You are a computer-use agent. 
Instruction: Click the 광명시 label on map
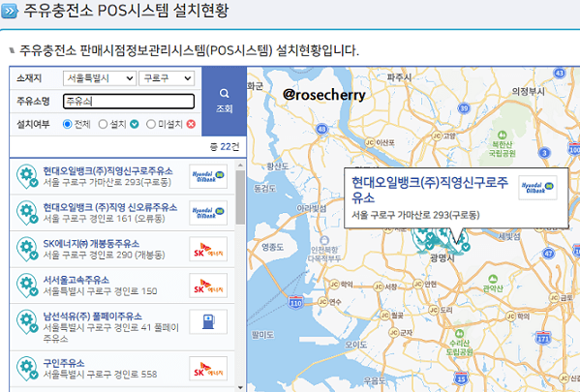443,257
